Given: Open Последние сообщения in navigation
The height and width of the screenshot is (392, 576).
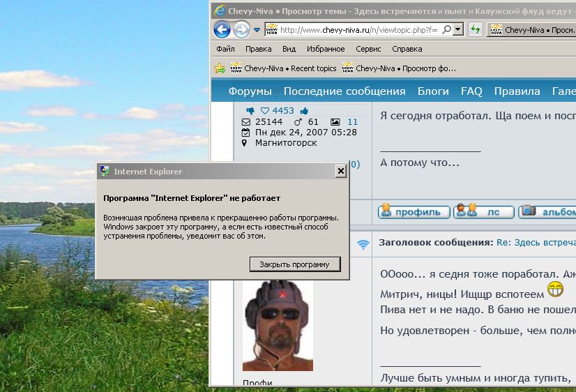Looking at the screenshot, I should coord(344,91).
